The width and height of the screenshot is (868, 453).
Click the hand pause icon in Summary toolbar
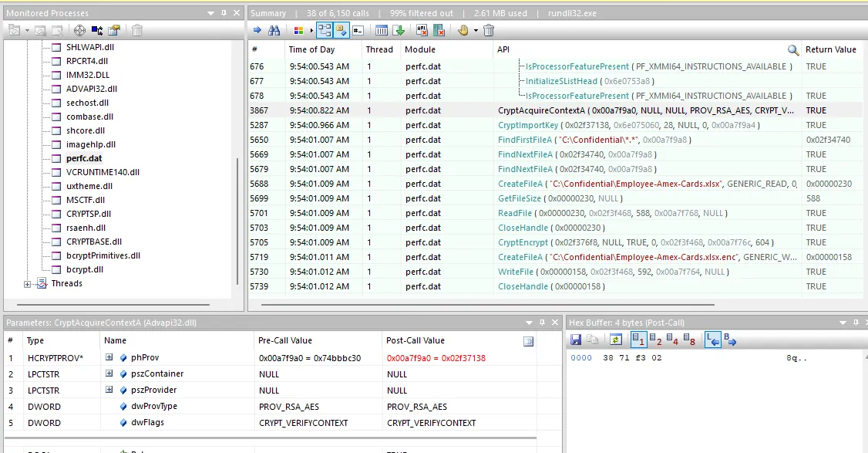[x=463, y=31]
